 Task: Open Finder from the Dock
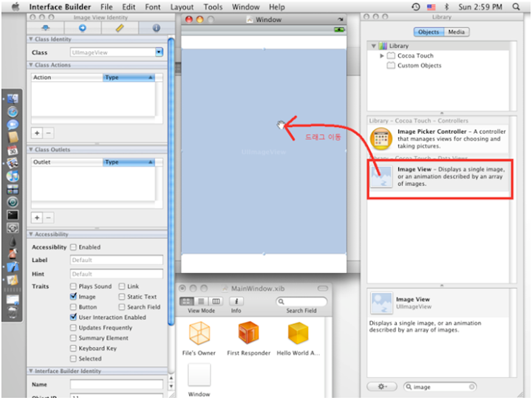13,99
